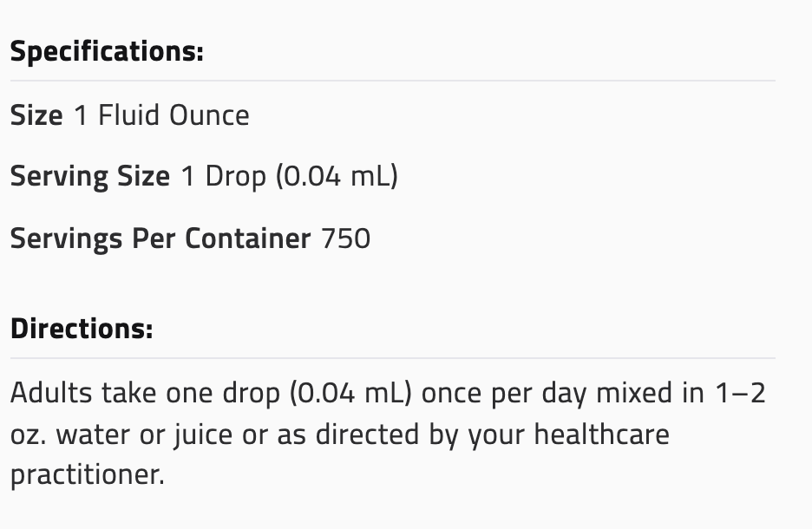Screen dimensions: 812x529
Task: Click the word "healthcare" in directions
Action: (601, 434)
